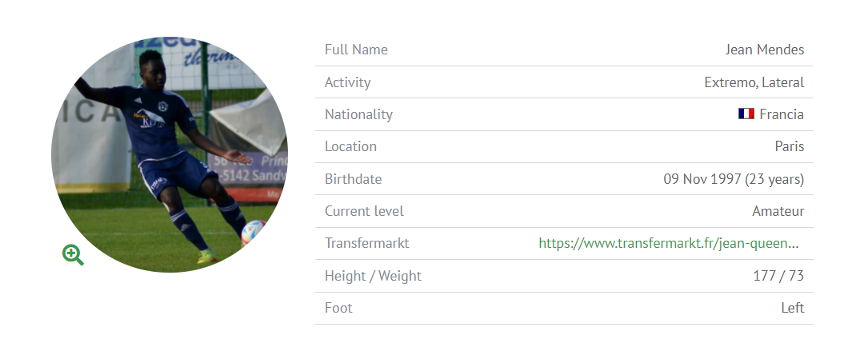The image size is (868, 355).
Task: Click the 177 / 73 value
Action: [x=778, y=276]
